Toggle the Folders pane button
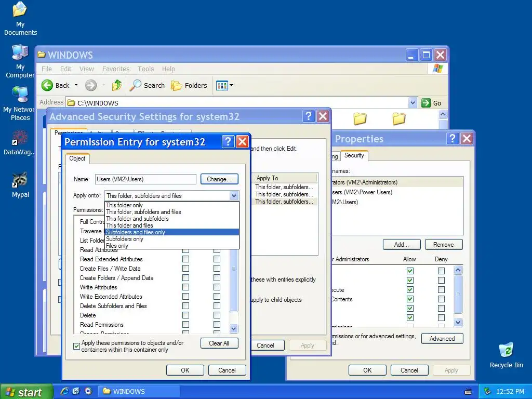 [x=189, y=86]
